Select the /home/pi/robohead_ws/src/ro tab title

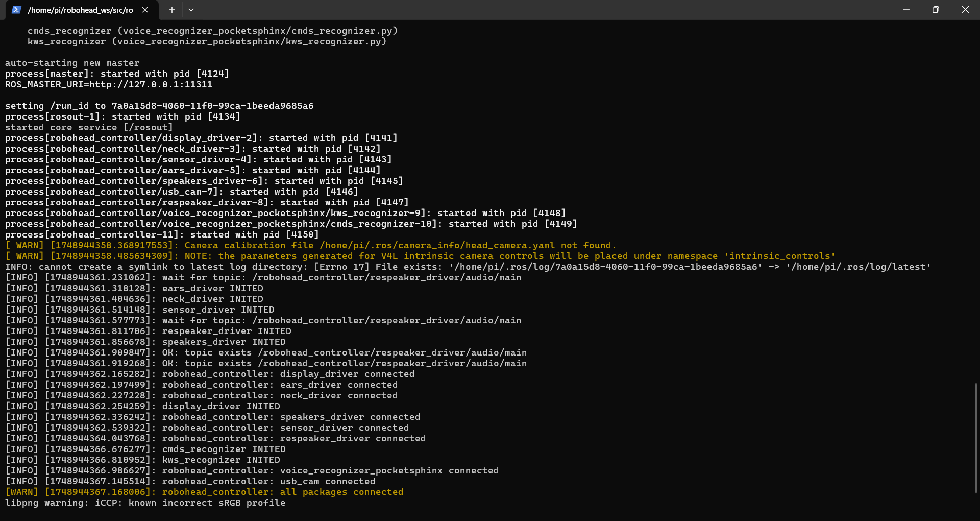coord(80,10)
